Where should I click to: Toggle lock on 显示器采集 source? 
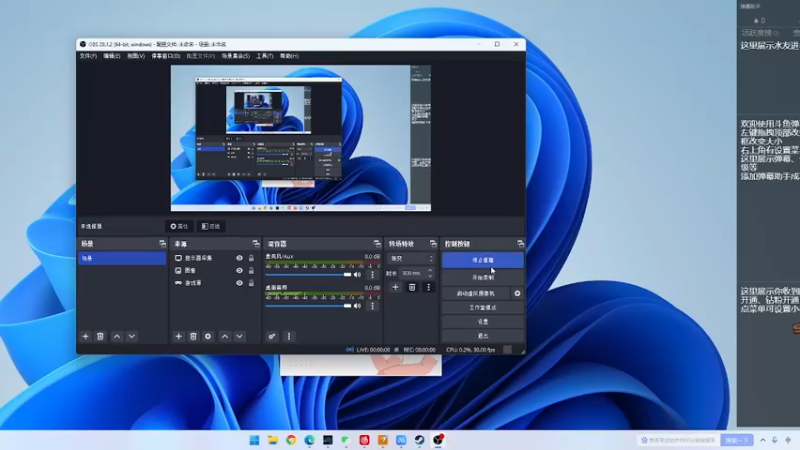(251, 258)
